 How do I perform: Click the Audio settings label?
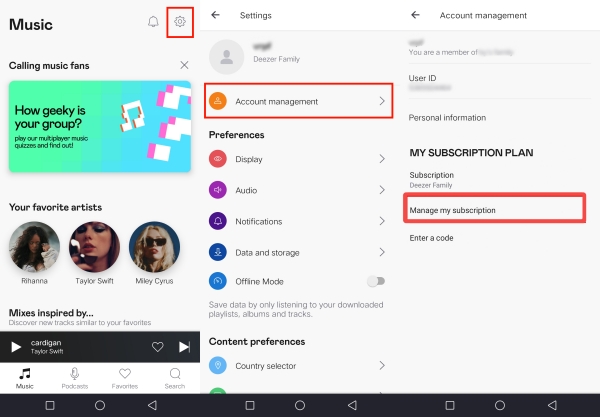pos(246,190)
